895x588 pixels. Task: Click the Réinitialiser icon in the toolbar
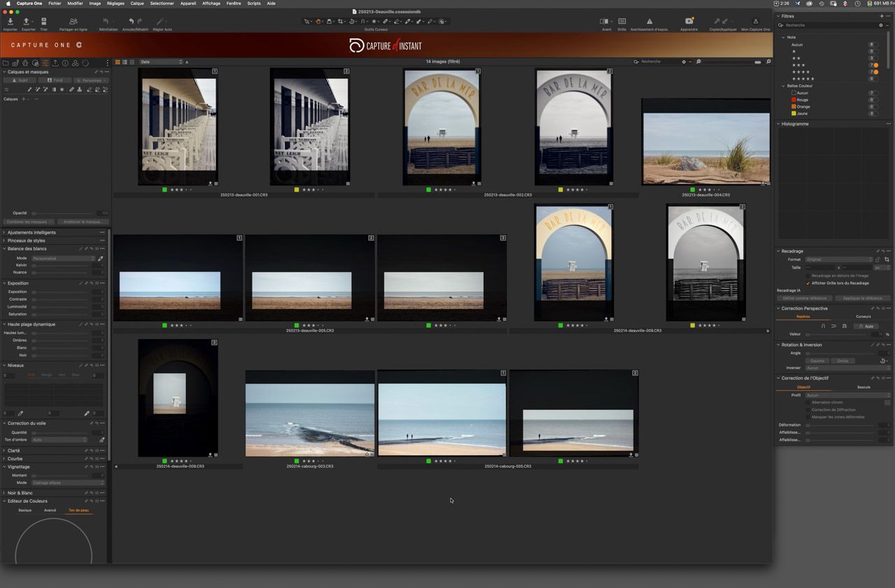pos(106,22)
